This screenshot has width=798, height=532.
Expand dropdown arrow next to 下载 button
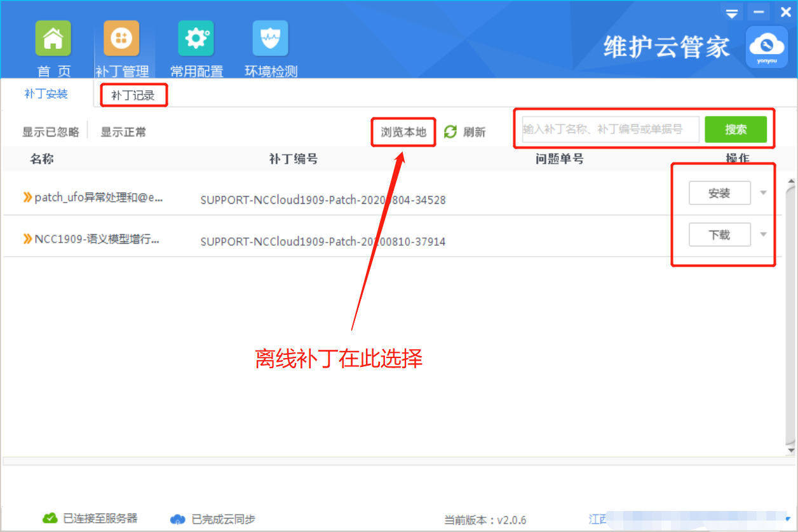[763, 235]
